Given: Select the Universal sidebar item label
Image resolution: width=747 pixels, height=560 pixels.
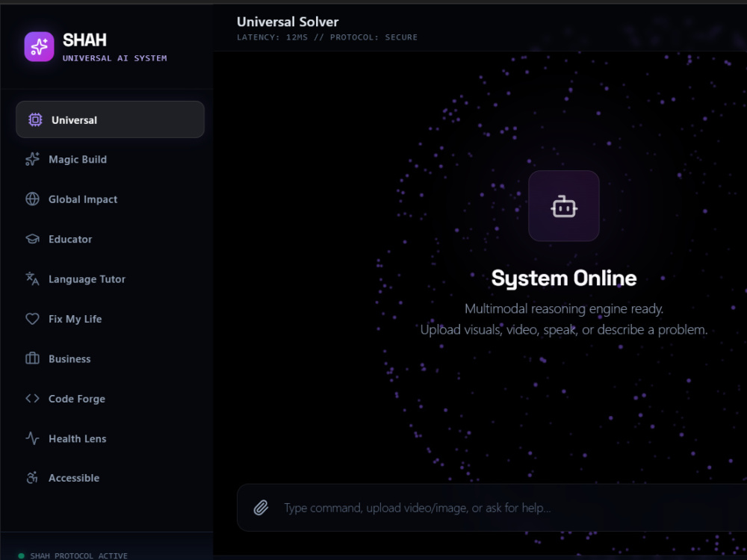Looking at the screenshot, I should pos(74,120).
